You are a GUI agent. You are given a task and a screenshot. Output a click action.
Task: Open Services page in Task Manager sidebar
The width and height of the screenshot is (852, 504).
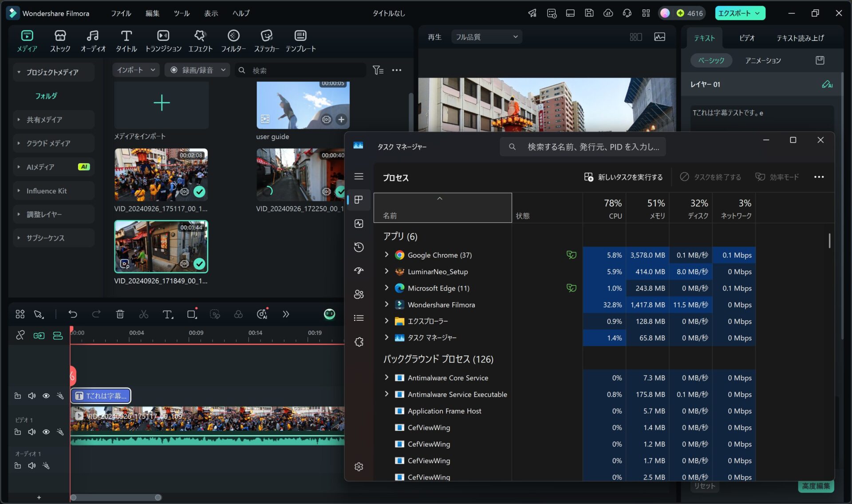359,342
